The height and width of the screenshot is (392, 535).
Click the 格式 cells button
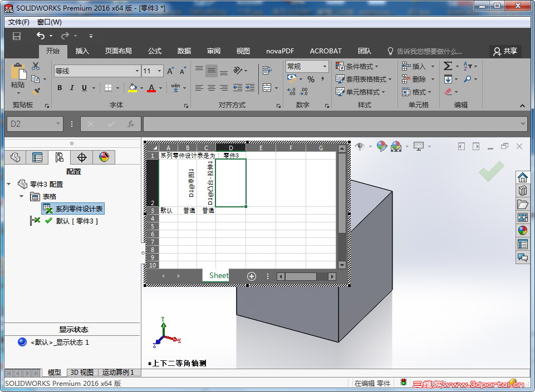pyautogui.click(x=416, y=92)
